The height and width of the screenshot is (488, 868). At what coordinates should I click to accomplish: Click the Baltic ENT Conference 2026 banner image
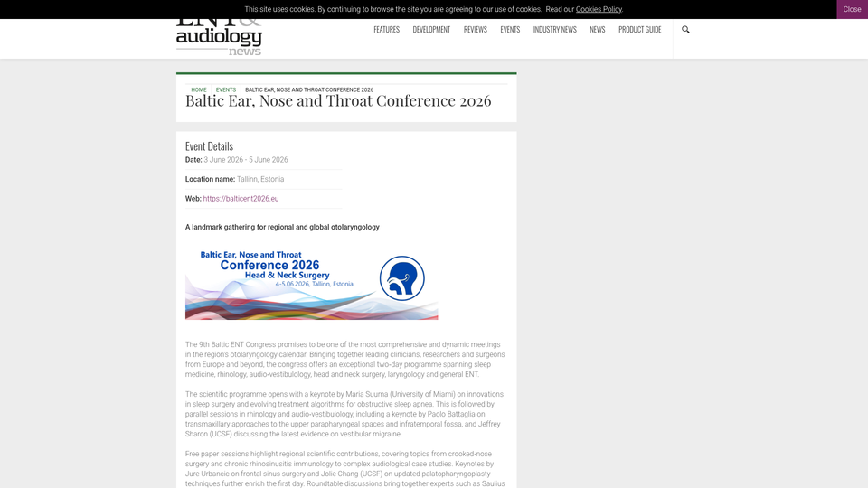[312, 282]
